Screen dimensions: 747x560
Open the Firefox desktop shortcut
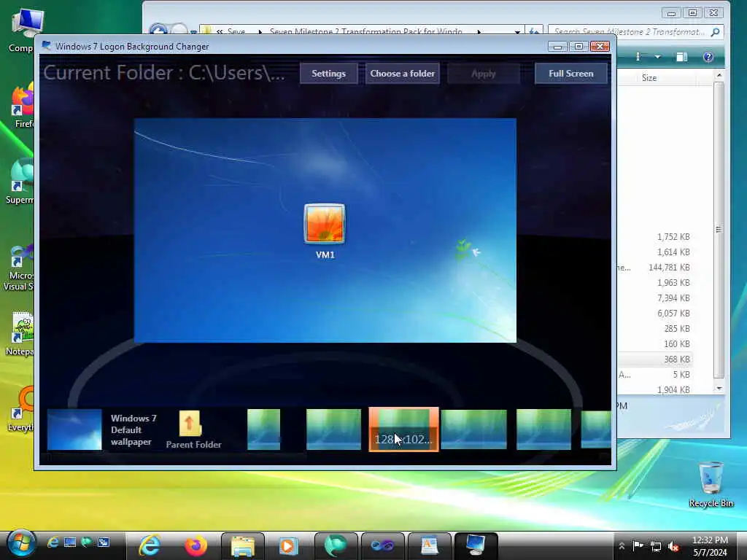(x=23, y=106)
